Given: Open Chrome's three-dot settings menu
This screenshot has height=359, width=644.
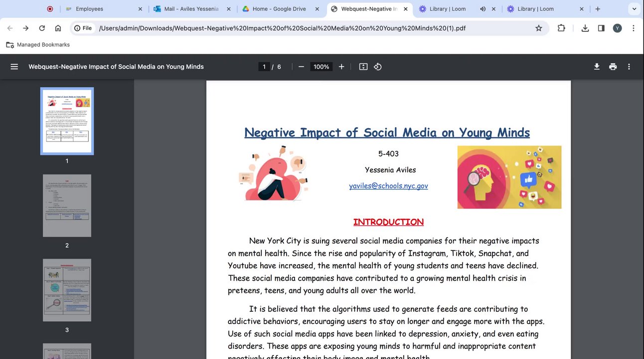Looking at the screenshot, I should [633, 28].
